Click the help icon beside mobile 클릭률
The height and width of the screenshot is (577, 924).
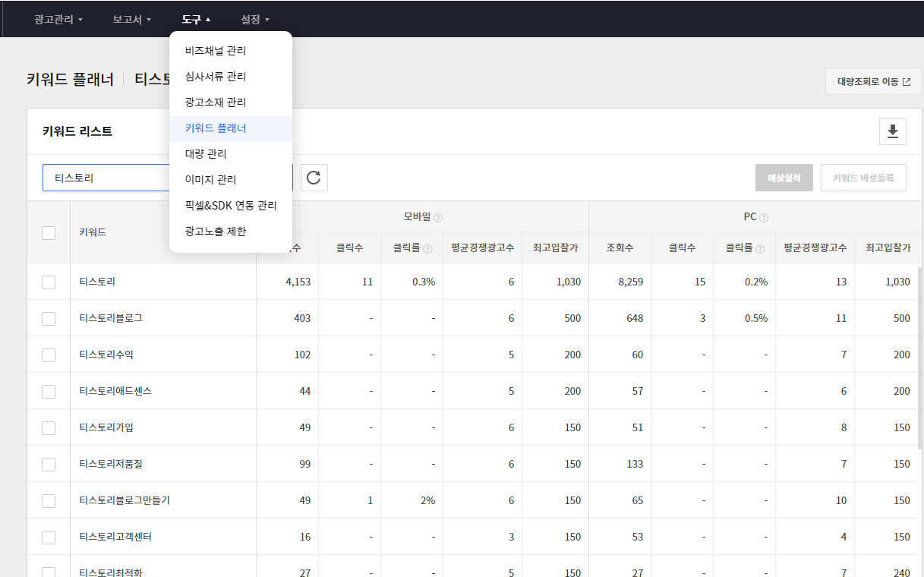pyautogui.click(x=427, y=248)
